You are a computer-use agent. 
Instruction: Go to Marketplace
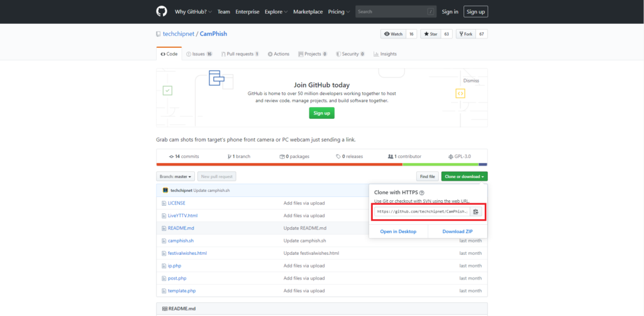308,12
